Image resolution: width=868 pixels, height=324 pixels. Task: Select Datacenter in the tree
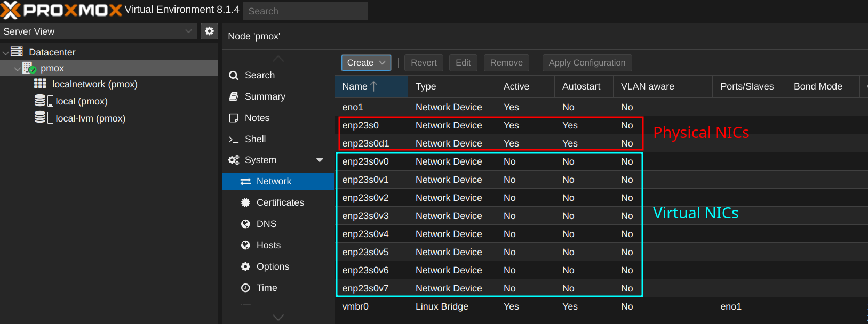(x=109, y=52)
